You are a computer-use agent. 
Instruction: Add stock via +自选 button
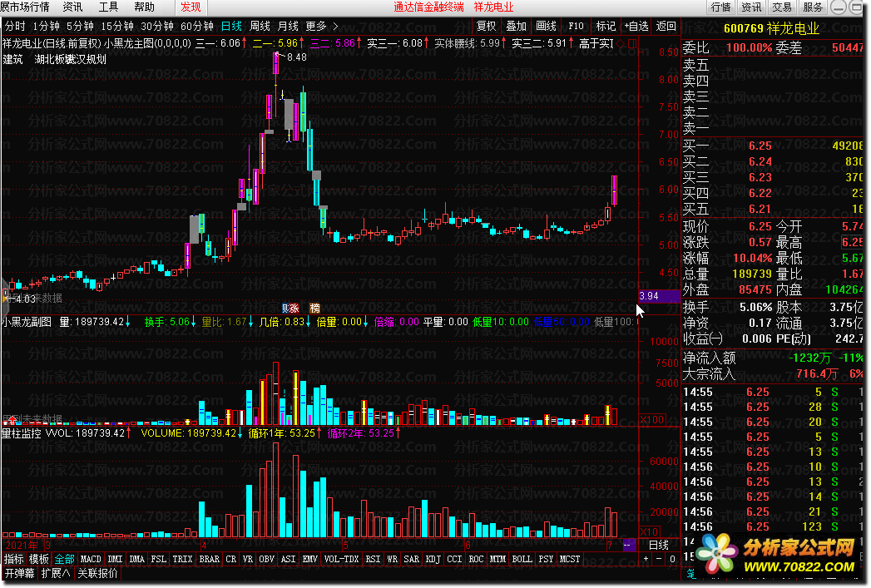[x=636, y=26]
